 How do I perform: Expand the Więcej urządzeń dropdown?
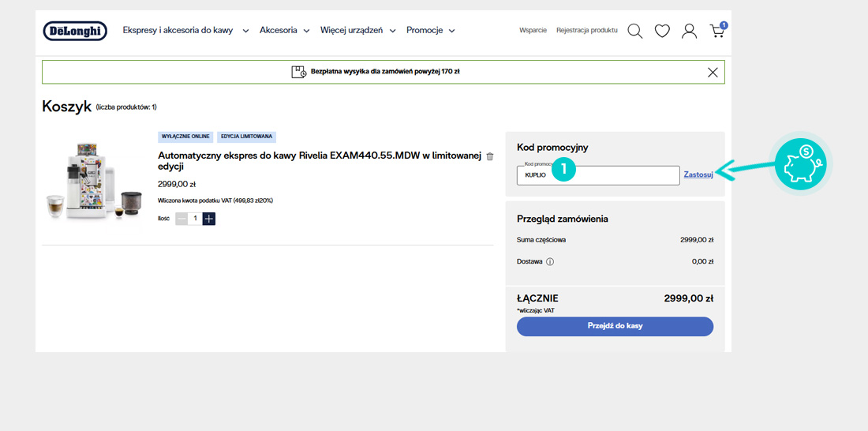[x=357, y=31]
